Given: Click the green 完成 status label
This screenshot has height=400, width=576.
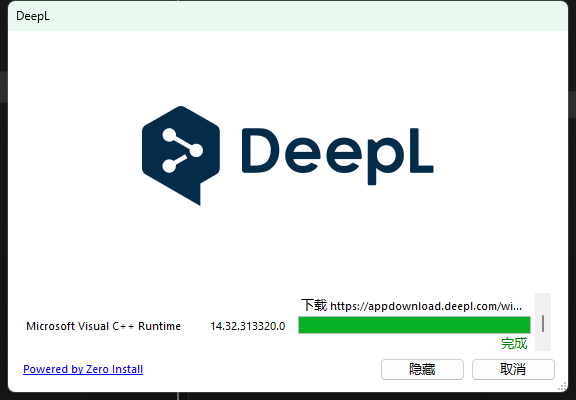Looking at the screenshot, I should pyautogui.click(x=514, y=343).
